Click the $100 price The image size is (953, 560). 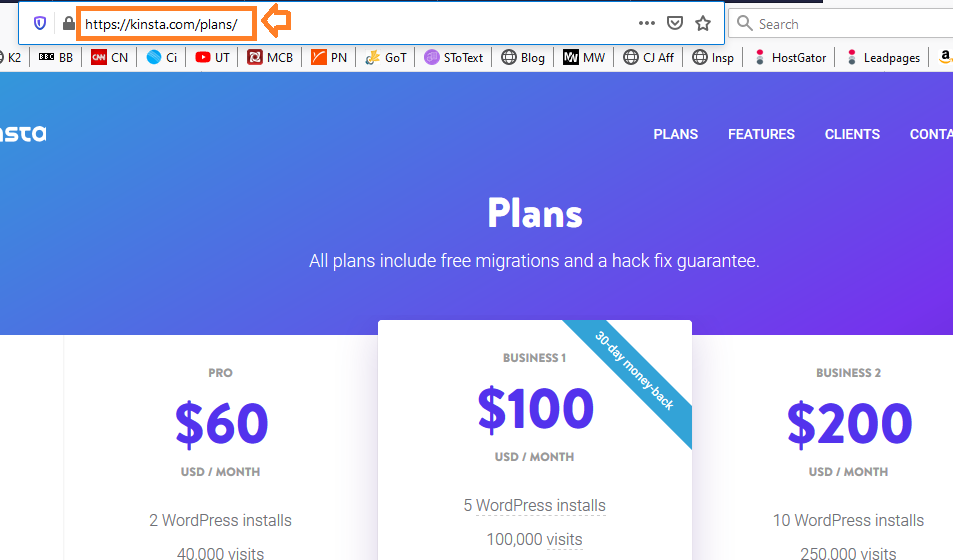[535, 409]
